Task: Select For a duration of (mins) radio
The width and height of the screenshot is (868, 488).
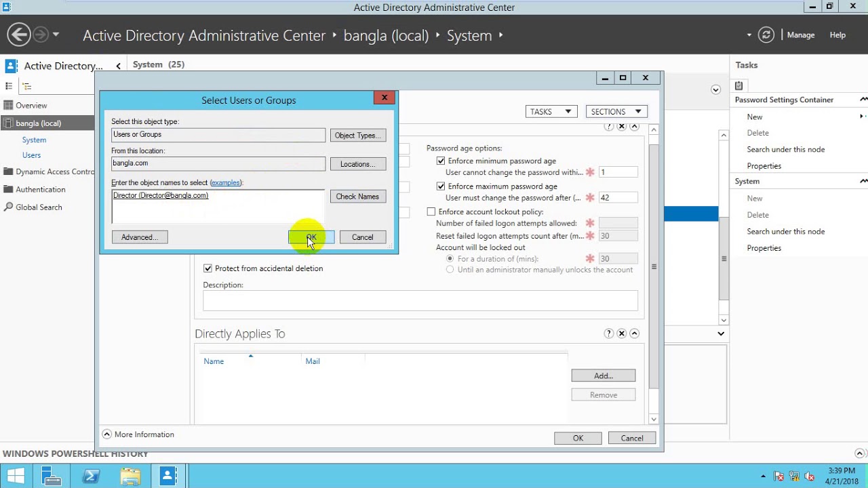Action: tap(450, 259)
